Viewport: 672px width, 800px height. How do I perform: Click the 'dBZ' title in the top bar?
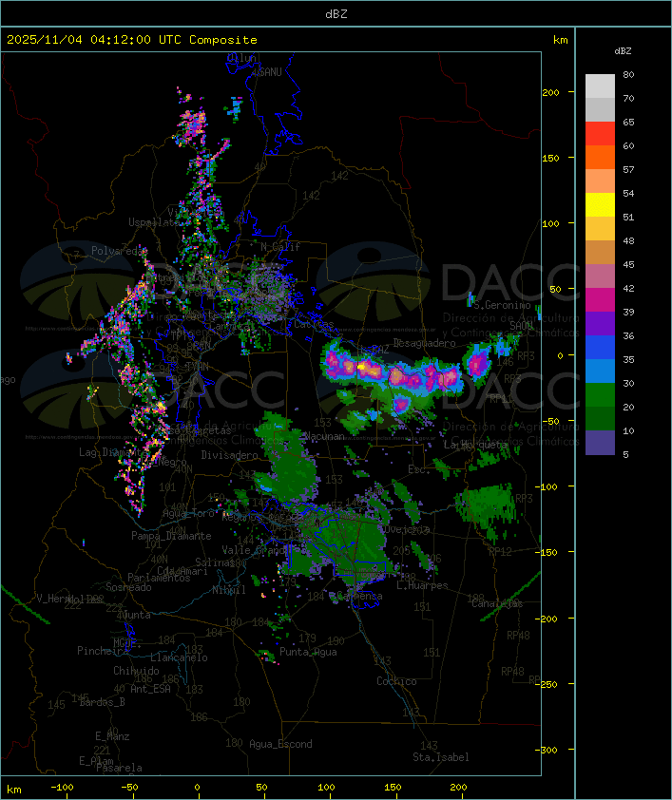[336, 14]
